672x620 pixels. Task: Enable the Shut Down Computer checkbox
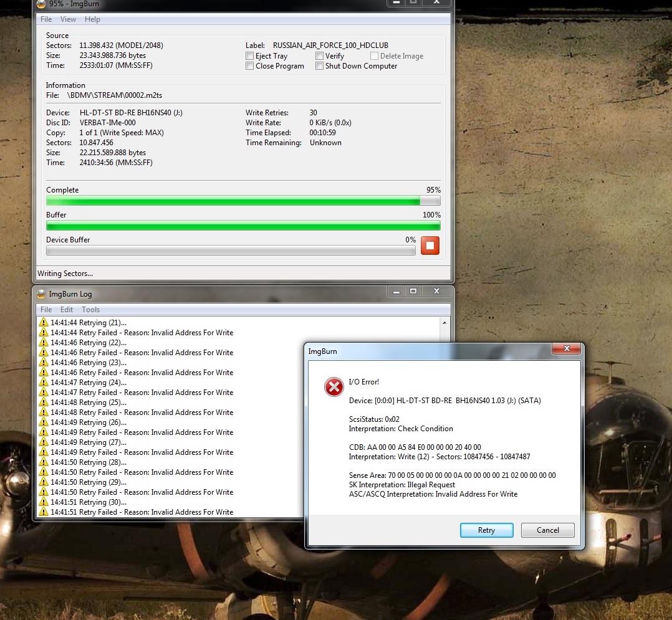click(x=319, y=66)
